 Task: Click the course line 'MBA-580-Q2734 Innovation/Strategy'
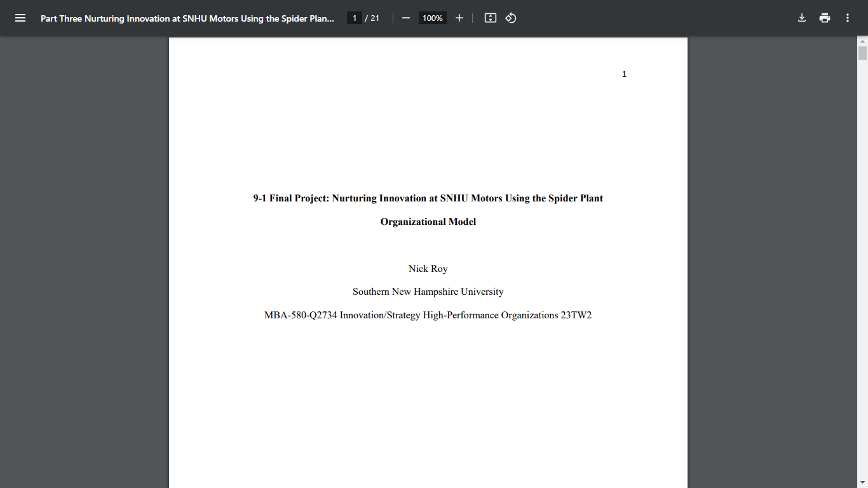coord(342,315)
